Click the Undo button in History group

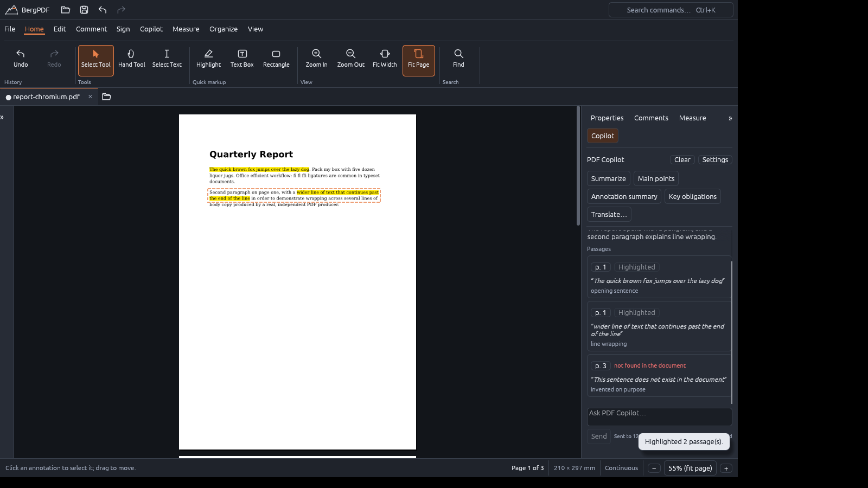(21, 60)
